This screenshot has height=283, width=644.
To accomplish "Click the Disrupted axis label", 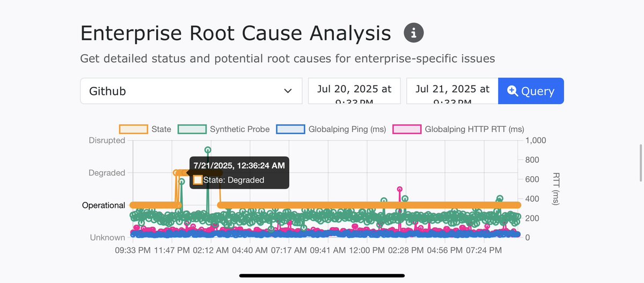I will coord(106,140).
